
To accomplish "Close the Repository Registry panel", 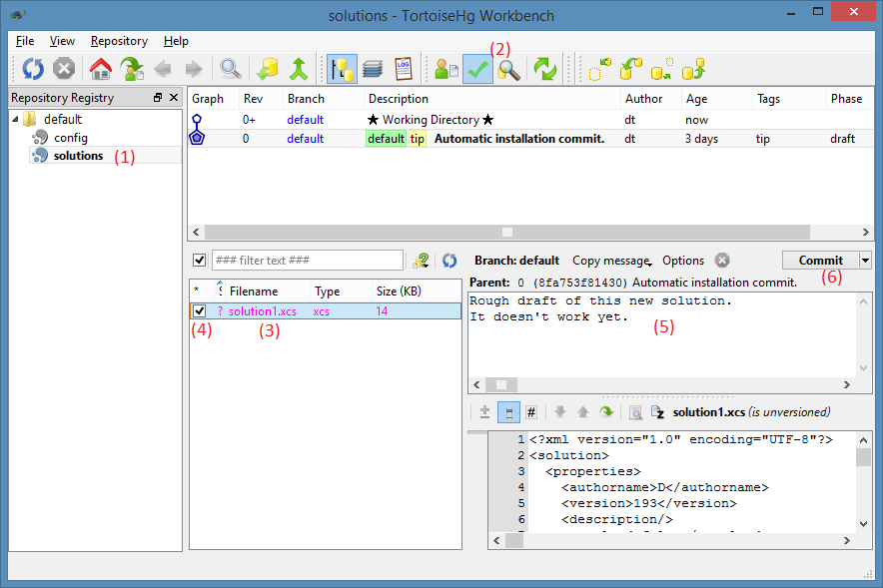I will click(x=174, y=98).
